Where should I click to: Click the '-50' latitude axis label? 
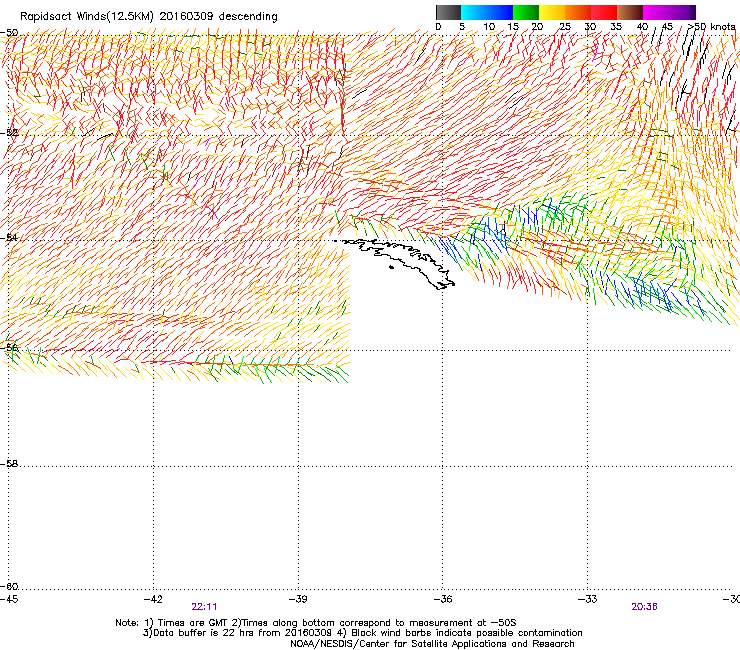9,33
